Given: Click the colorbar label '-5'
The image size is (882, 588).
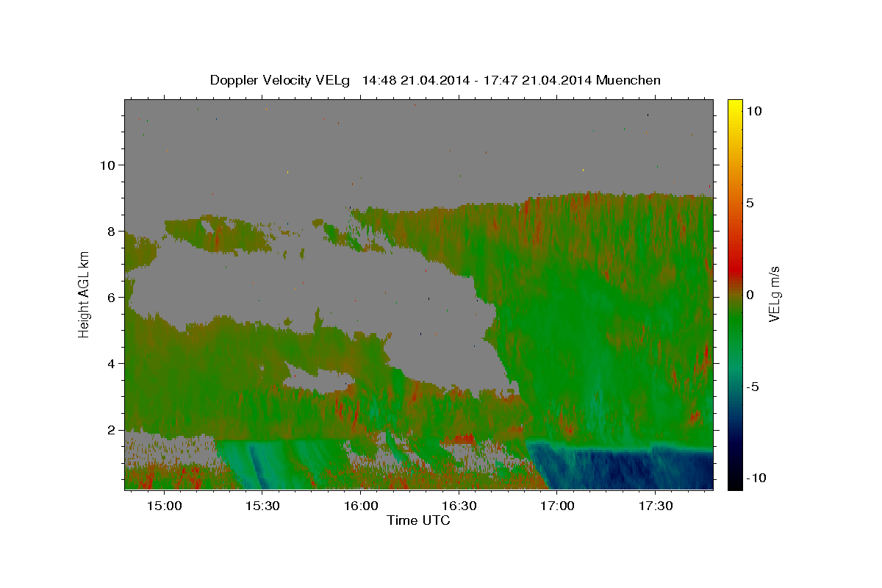Looking at the screenshot, I should [x=753, y=386].
